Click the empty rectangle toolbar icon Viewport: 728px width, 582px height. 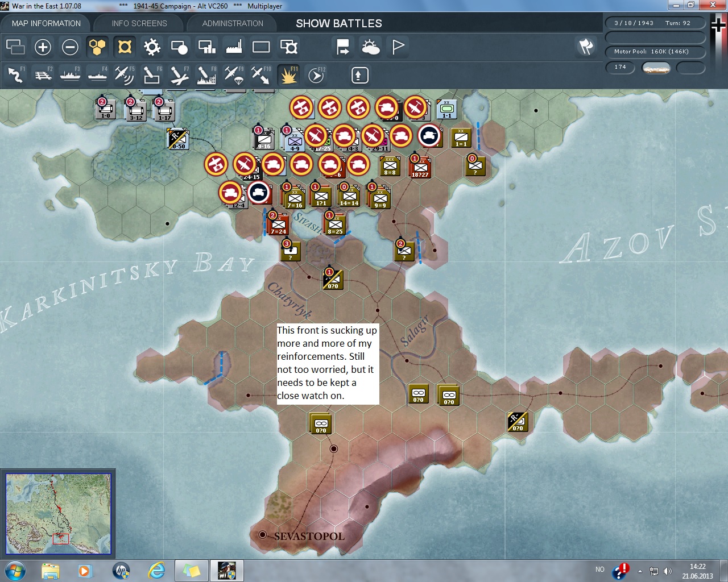coord(261,47)
